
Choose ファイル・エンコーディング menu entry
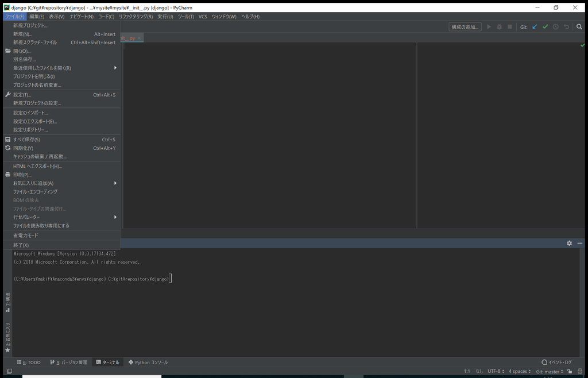point(61,192)
